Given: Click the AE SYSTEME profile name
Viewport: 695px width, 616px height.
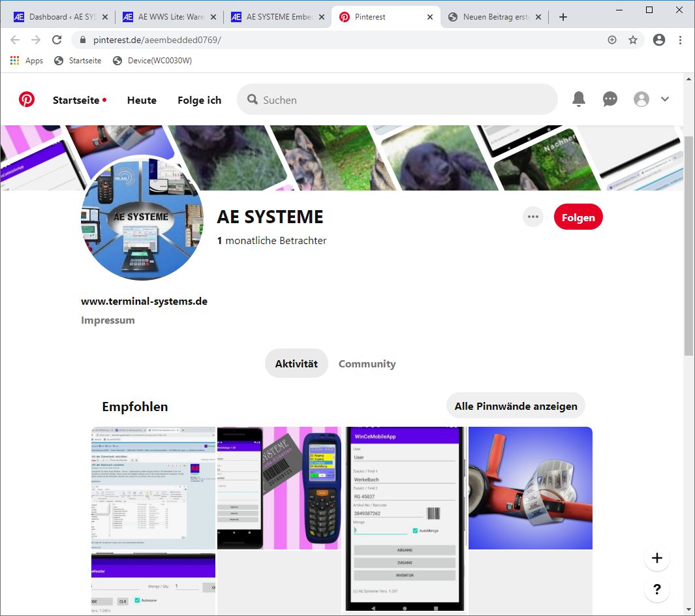Looking at the screenshot, I should click(x=270, y=217).
